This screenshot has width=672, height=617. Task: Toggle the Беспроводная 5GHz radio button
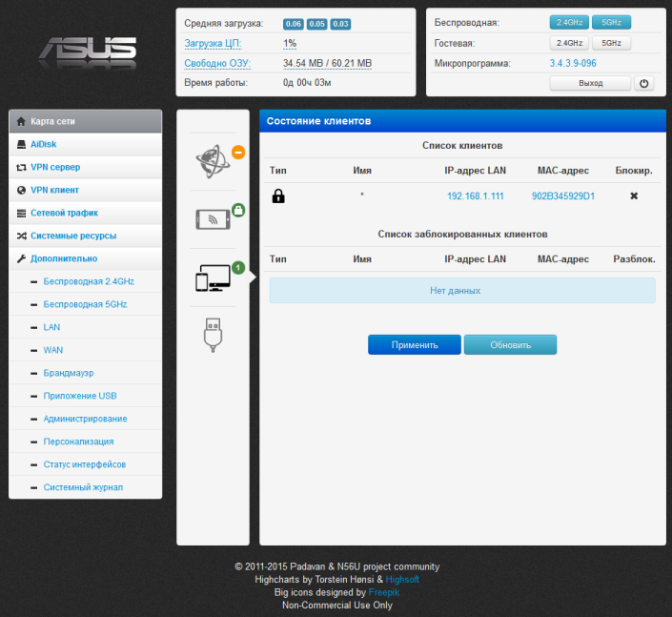point(611,22)
